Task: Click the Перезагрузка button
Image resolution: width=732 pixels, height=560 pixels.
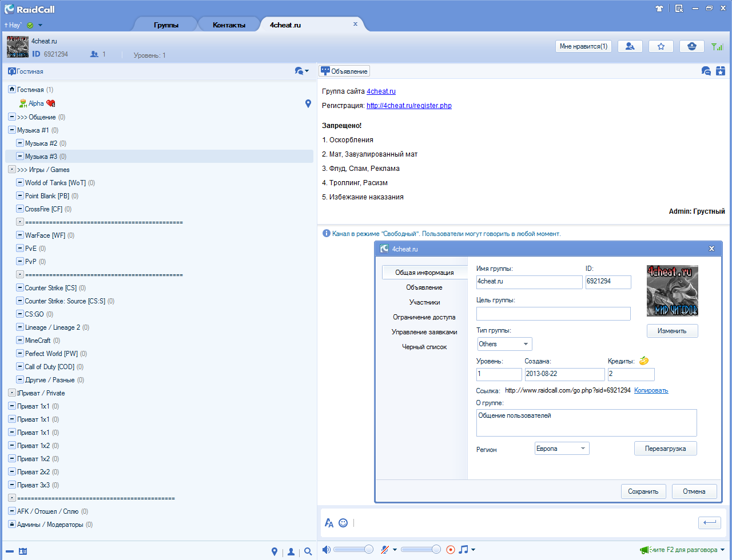Action: (x=665, y=449)
